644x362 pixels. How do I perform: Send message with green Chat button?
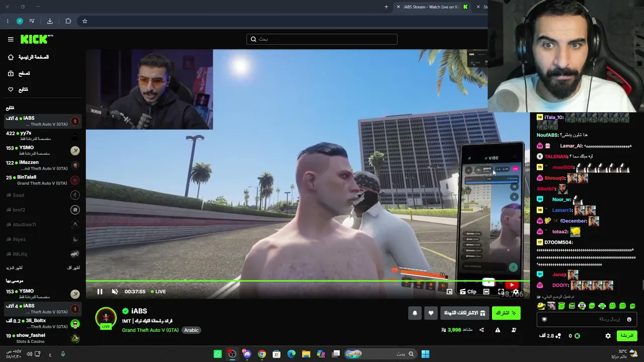pos(626,335)
